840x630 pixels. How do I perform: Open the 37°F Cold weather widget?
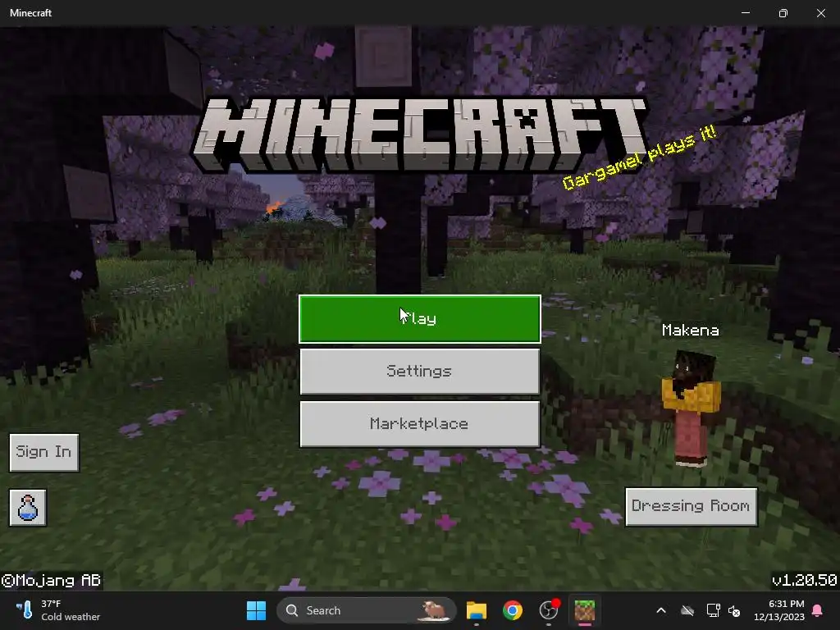pyautogui.click(x=58, y=610)
